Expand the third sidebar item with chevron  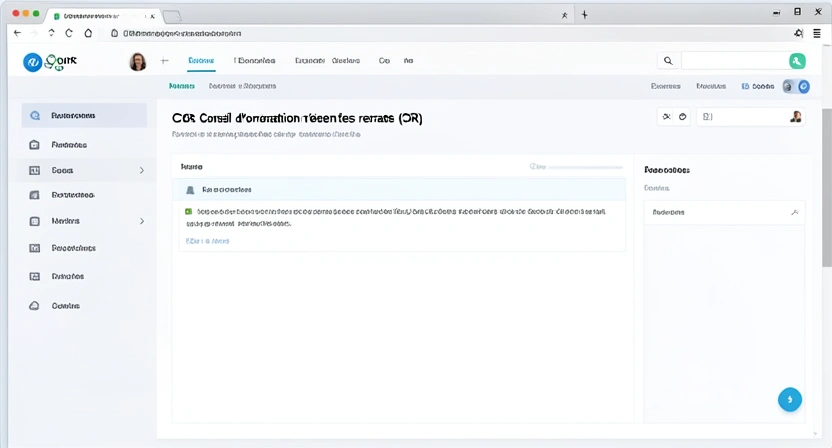click(x=141, y=171)
